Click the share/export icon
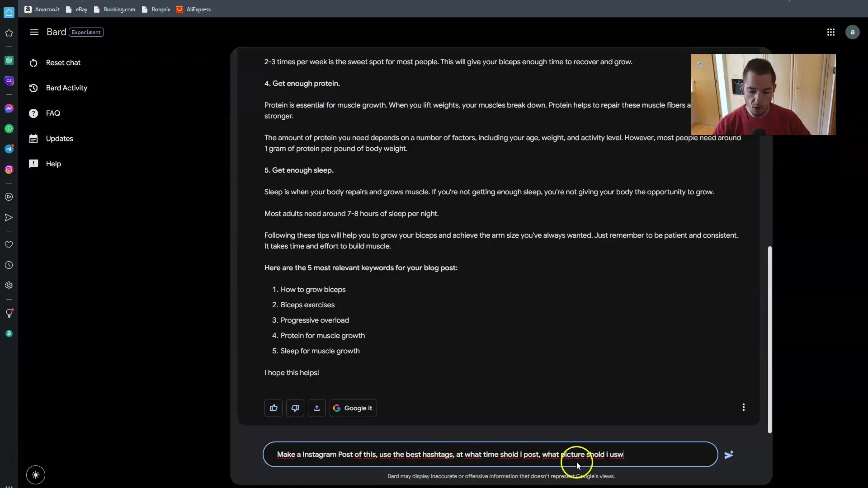The image size is (868, 488). (x=316, y=408)
